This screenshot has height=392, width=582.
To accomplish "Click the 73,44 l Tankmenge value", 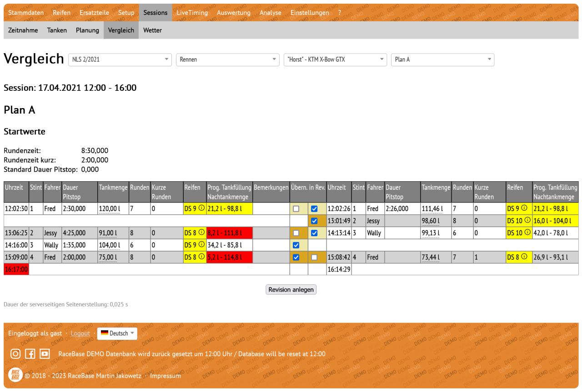I will click(431, 257).
